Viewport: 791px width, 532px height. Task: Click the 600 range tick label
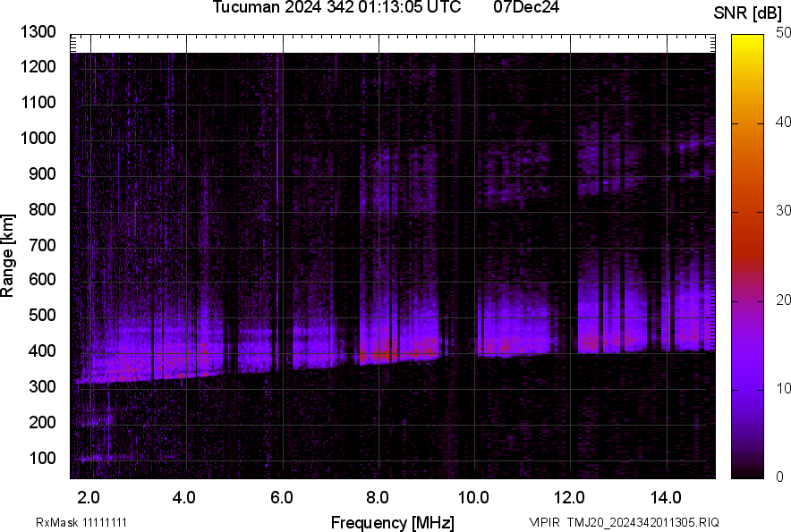42,279
